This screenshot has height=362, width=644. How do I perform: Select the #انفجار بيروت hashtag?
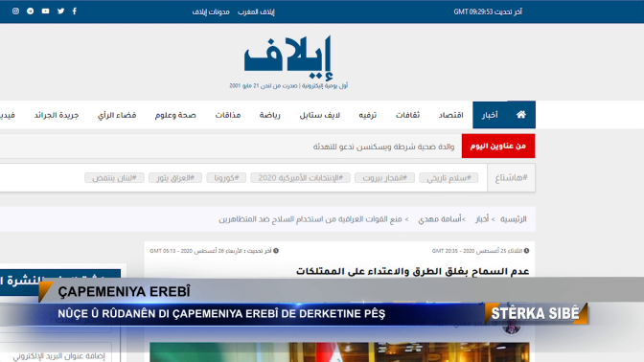[385, 178]
